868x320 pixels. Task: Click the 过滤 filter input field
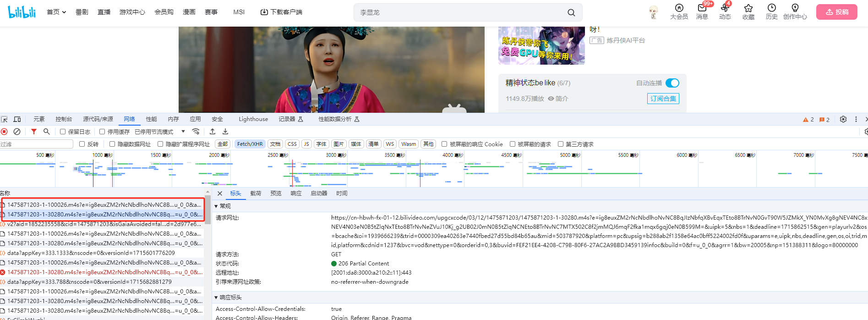point(37,144)
